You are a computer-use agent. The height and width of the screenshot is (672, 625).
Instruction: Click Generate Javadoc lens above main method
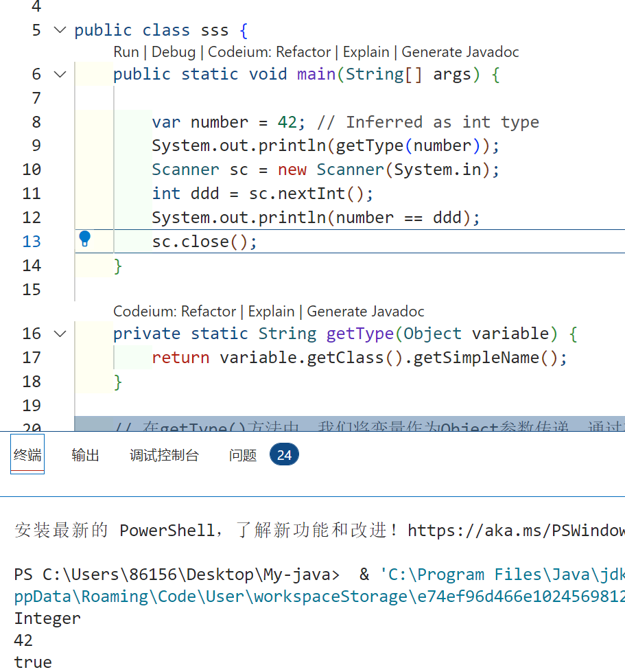point(460,52)
